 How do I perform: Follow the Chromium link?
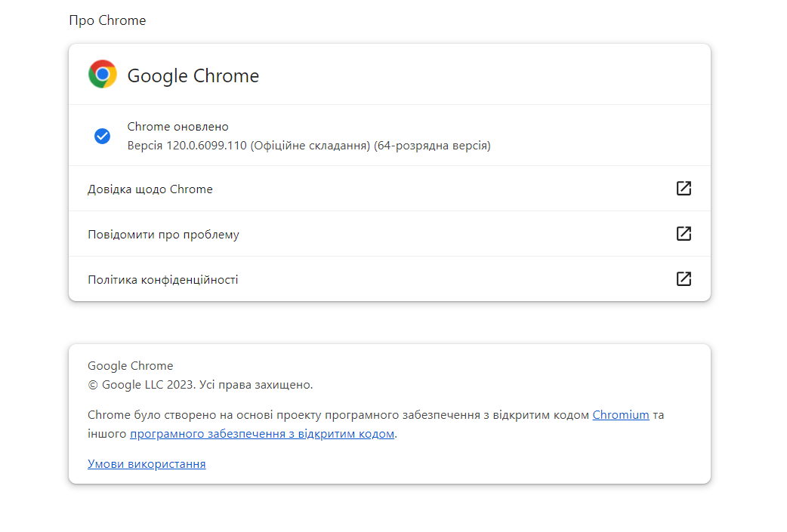coord(621,415)
